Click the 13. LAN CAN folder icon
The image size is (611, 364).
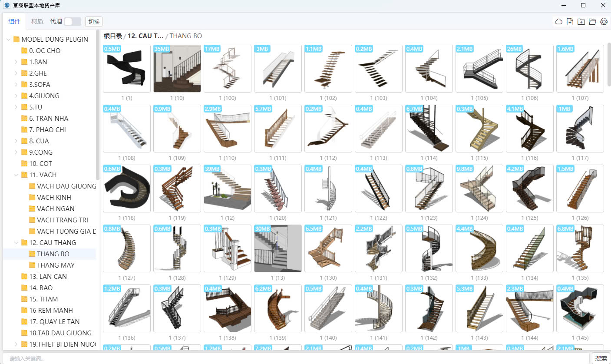point(24,276)
